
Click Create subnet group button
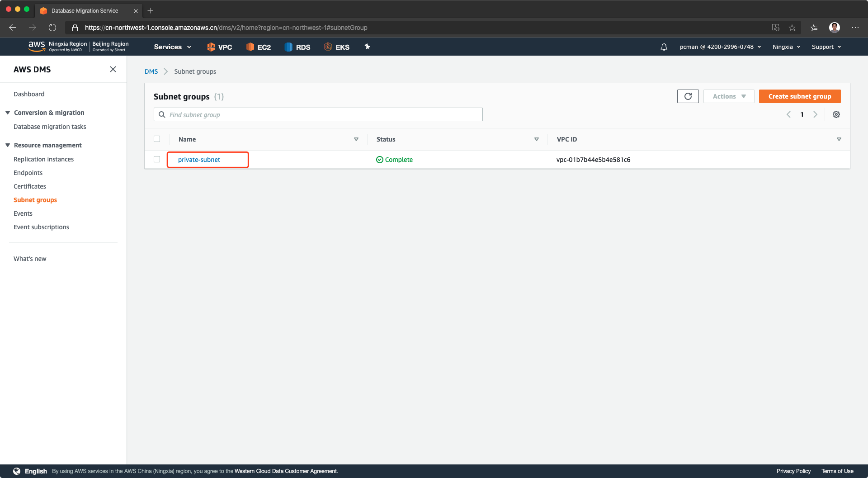pos(799,96)
